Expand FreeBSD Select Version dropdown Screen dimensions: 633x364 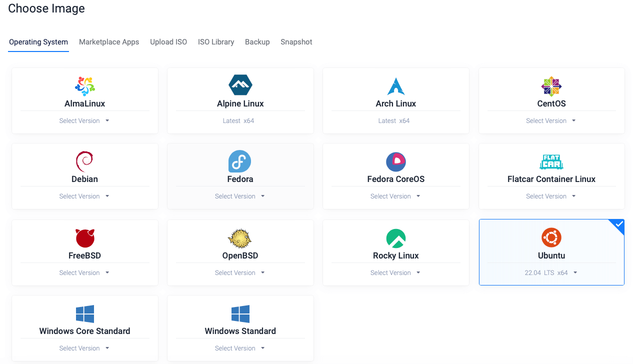84,272
